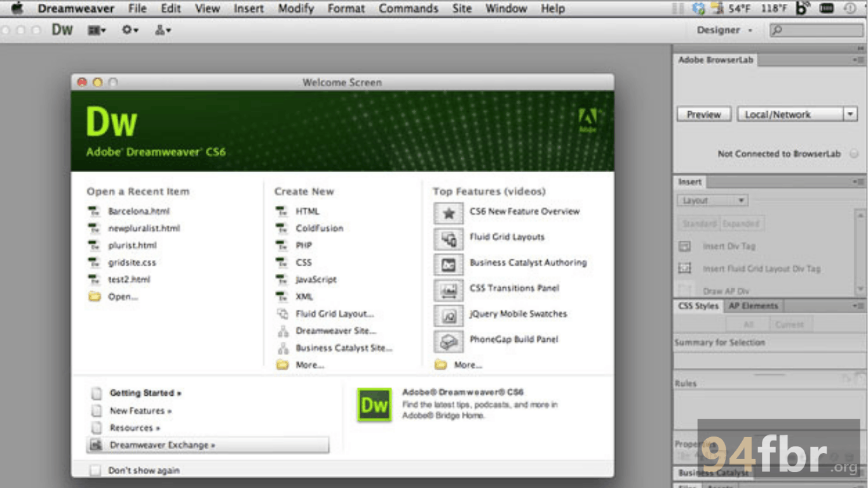Open the Getting Started link

[146, 393]
